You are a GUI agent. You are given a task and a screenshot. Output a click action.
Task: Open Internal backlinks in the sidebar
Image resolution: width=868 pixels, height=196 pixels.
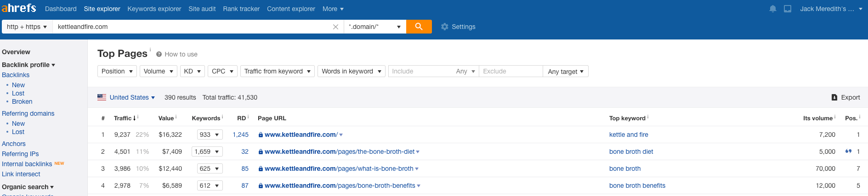[27, 164]
